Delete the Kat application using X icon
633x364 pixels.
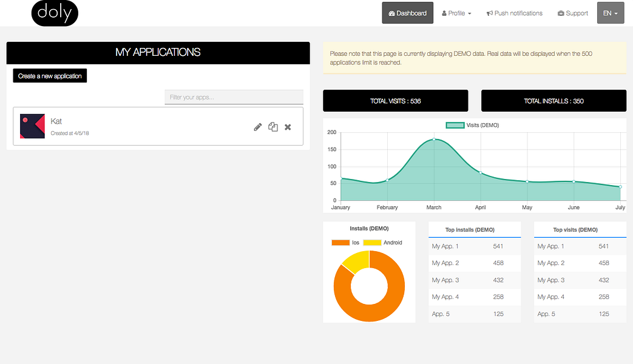(x=288, y=127)
